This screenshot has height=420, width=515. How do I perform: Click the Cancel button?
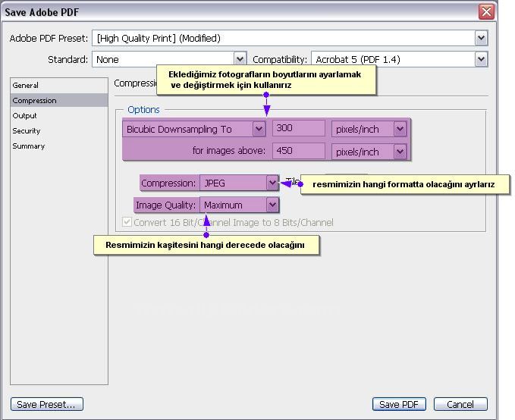460,404
